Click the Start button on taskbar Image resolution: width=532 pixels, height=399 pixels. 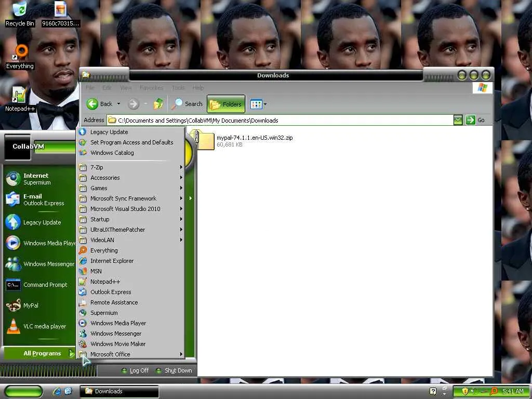(x=23, y=392)
